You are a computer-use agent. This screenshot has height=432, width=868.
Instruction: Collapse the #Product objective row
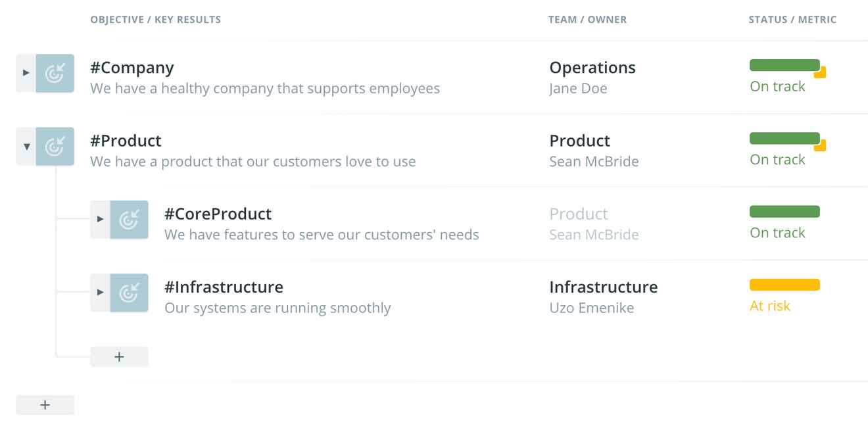coord(26,146)
